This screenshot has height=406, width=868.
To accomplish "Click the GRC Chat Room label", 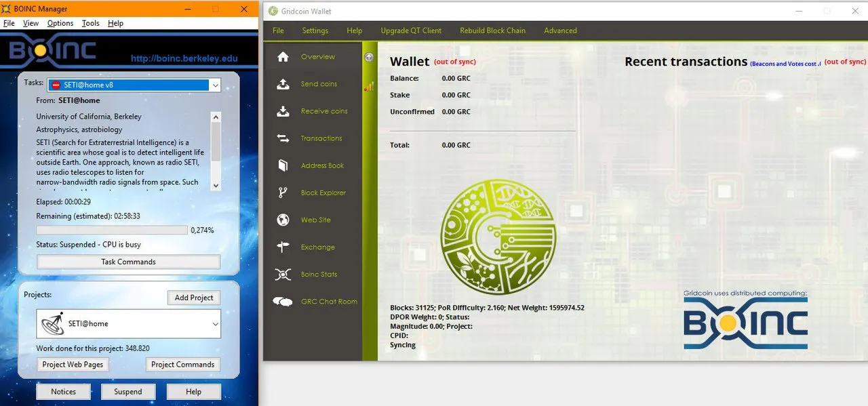I will point(329,302).
